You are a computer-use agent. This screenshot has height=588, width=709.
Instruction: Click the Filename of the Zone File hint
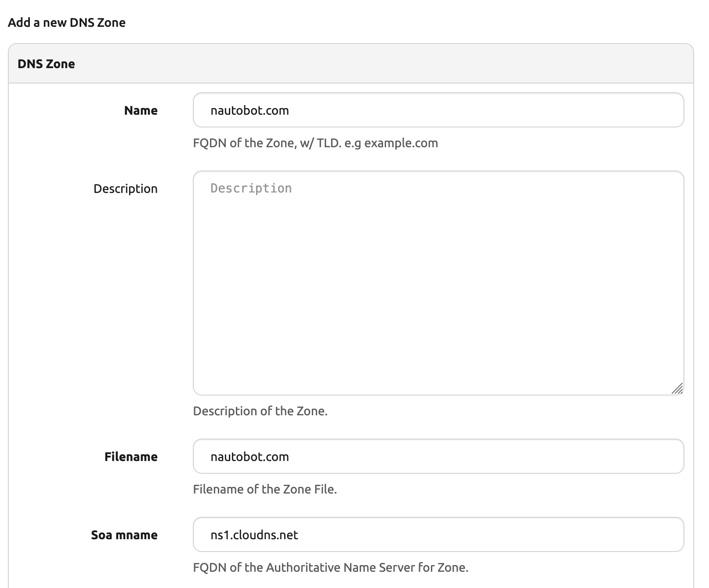point(265,489)
